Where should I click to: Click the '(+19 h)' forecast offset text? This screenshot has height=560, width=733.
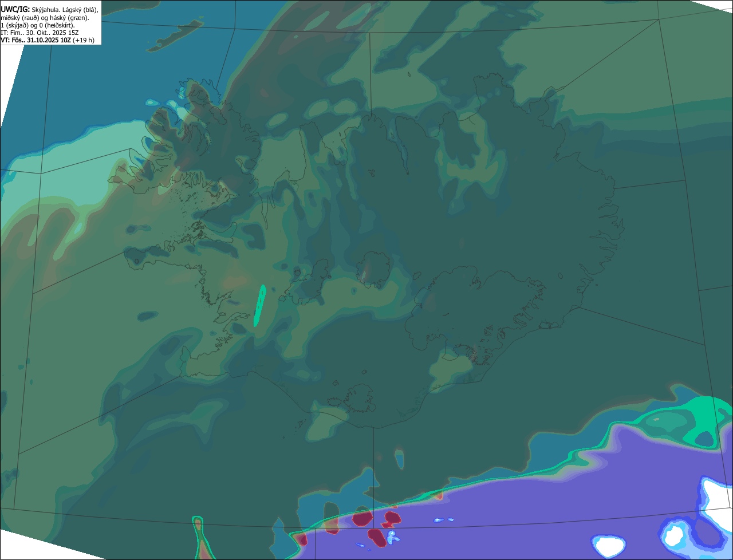(84, 40)
